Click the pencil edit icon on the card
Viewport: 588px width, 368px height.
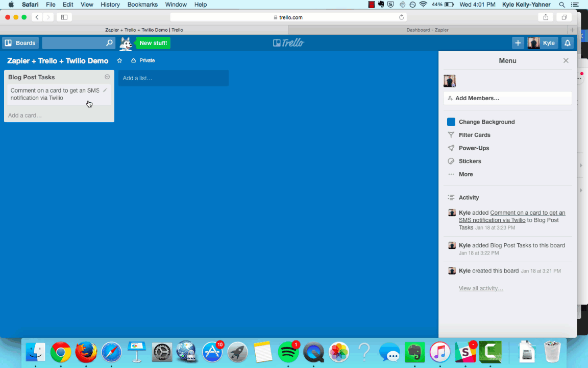[x=105, y=90]
